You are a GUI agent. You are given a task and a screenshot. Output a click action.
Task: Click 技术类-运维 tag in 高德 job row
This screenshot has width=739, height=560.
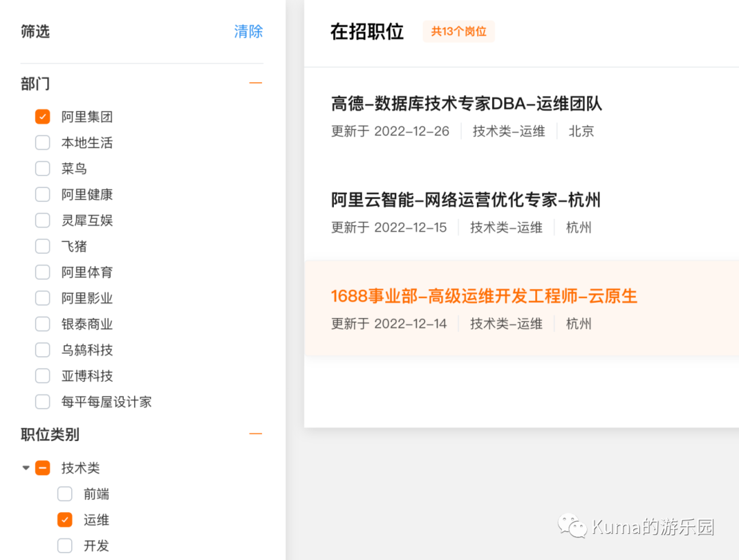point(509,131)
